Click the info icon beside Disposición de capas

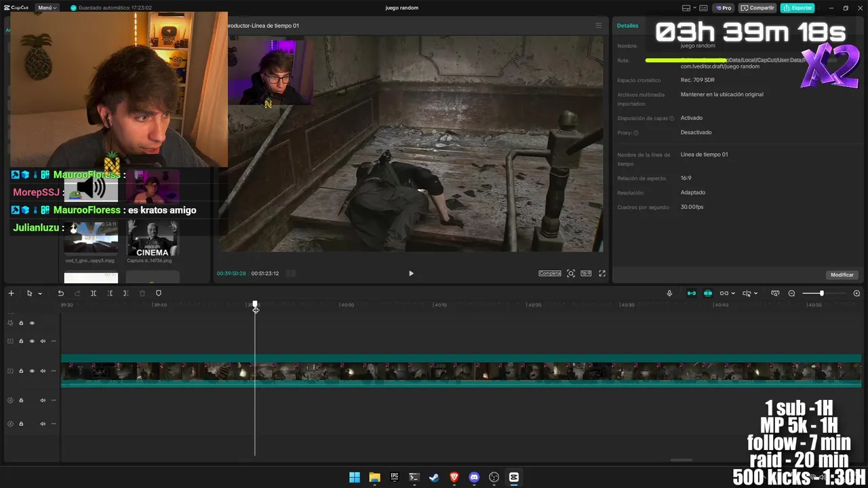[672, 119]
